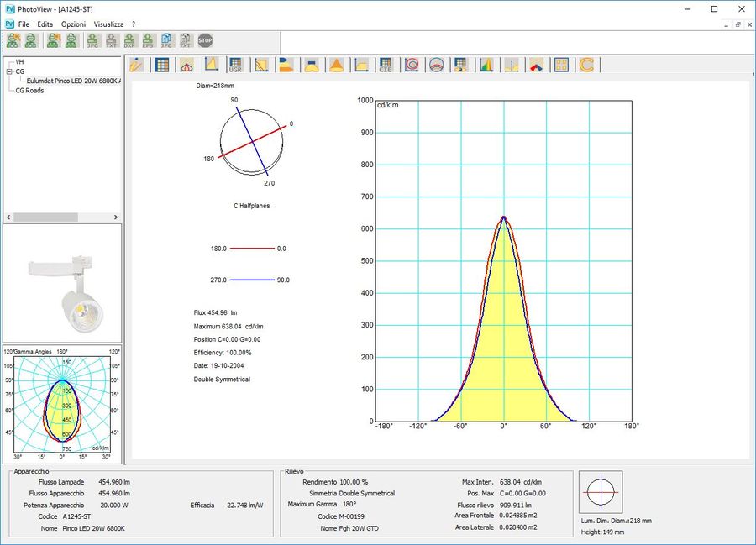Open the red and blue roof-shaped icon

pyautogui.click(x=537, y=65)
